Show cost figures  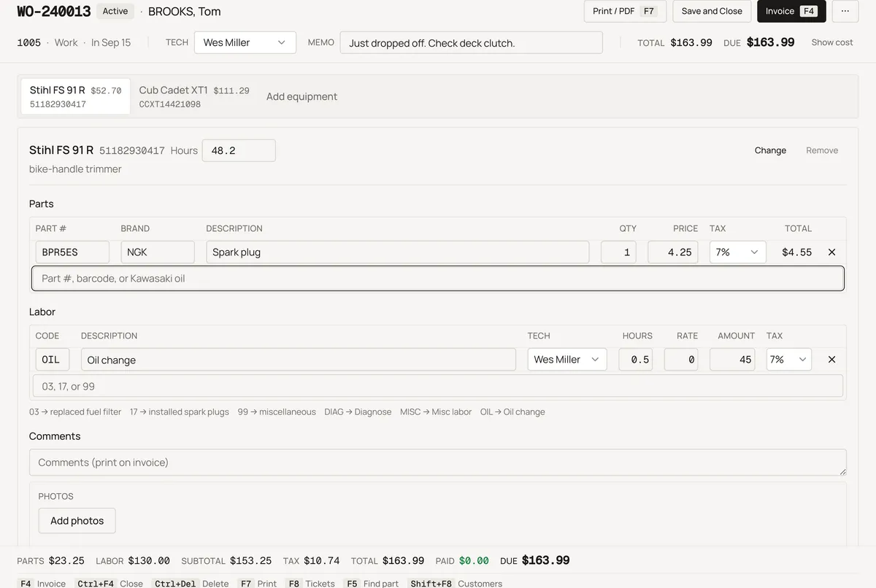click(x=832, y=42)
